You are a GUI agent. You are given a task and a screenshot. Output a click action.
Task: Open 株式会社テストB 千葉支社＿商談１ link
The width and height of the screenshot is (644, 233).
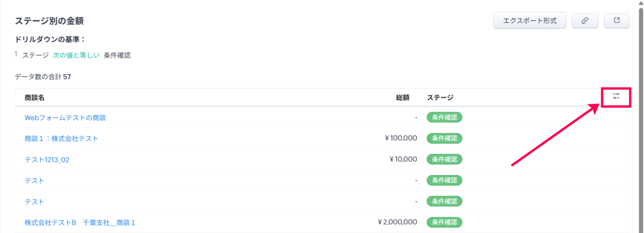click(x=80, y=222)
